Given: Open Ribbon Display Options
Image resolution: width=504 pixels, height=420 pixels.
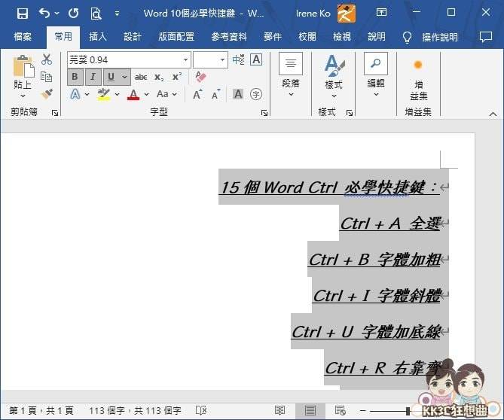Looking at the screenshot, I should [x=381, y=13].
